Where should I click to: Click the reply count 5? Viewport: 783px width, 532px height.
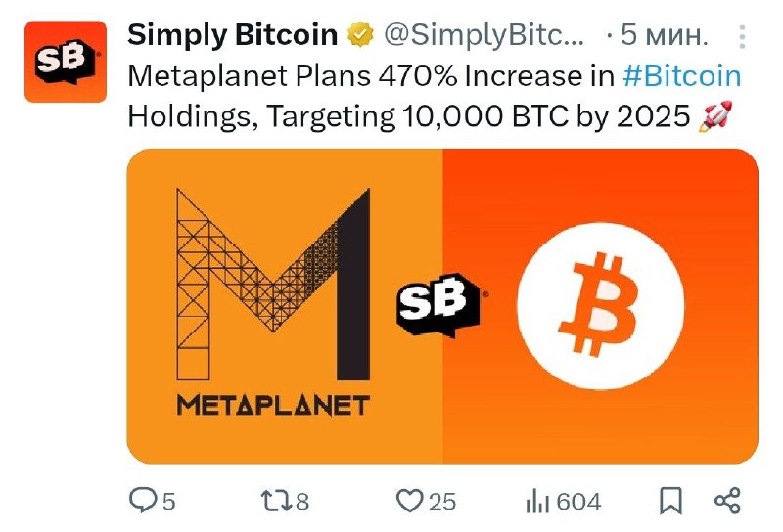coord(168,502)
